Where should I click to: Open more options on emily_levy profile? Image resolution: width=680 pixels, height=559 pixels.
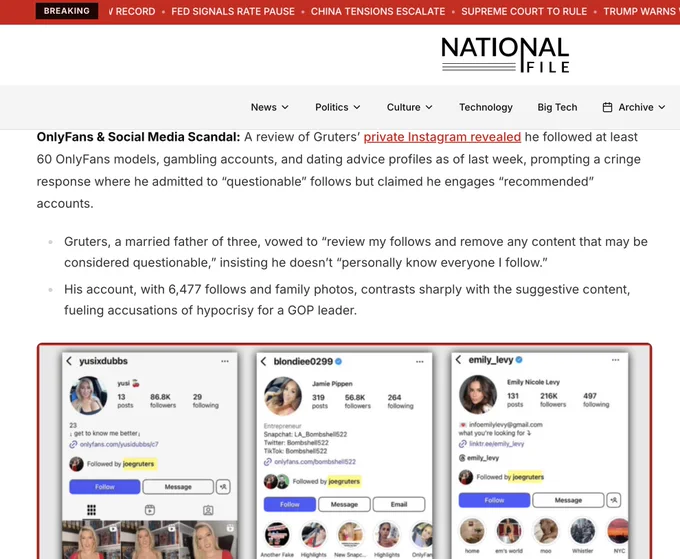[615, 360]
